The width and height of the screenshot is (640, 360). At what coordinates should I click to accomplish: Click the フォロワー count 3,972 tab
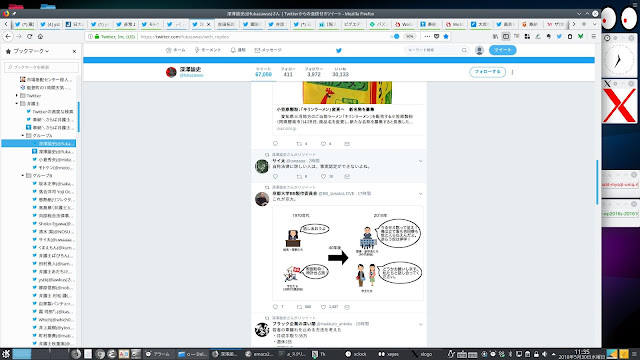tap(313, 72)
